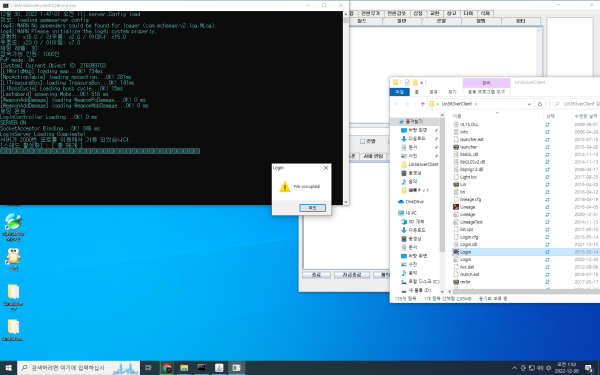The width and height of the screenshot is (600, 375).
Task: Click the sync status icon for UL15.DLL
Action: click(x=547, y=124)
